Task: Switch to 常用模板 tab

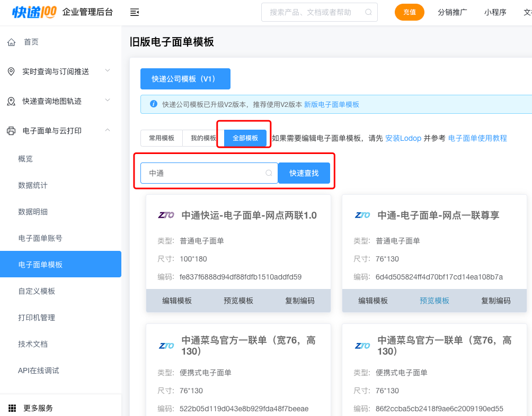Action: pos(162,138)
